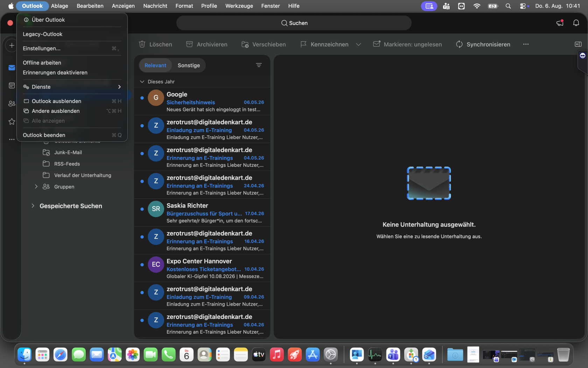Click the RSS-Feeds folder icon
The width and height of the screenshot is (588, 368).
46,164
